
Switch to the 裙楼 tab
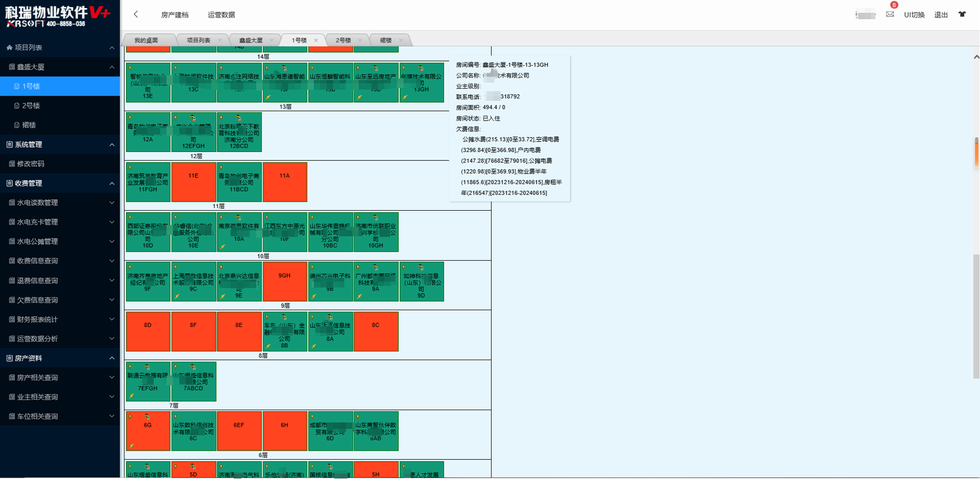(x=386, y=41)
